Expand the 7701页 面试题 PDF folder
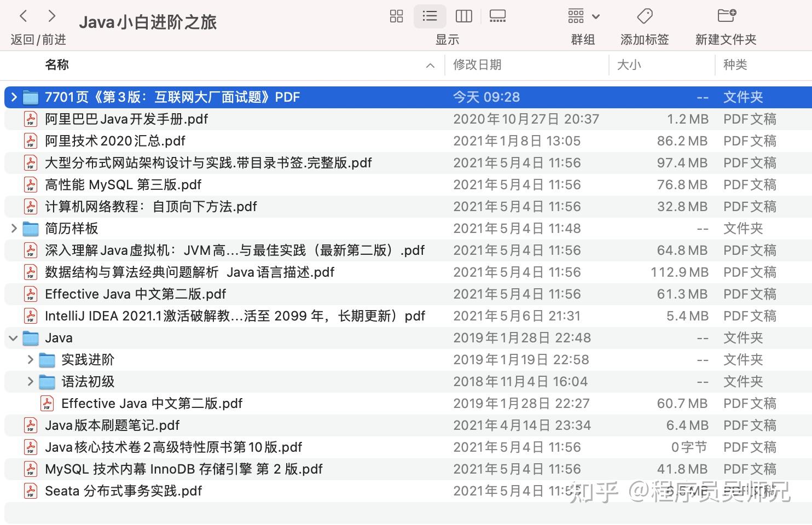This screenshot has height=525, width=812. [14, 97]
